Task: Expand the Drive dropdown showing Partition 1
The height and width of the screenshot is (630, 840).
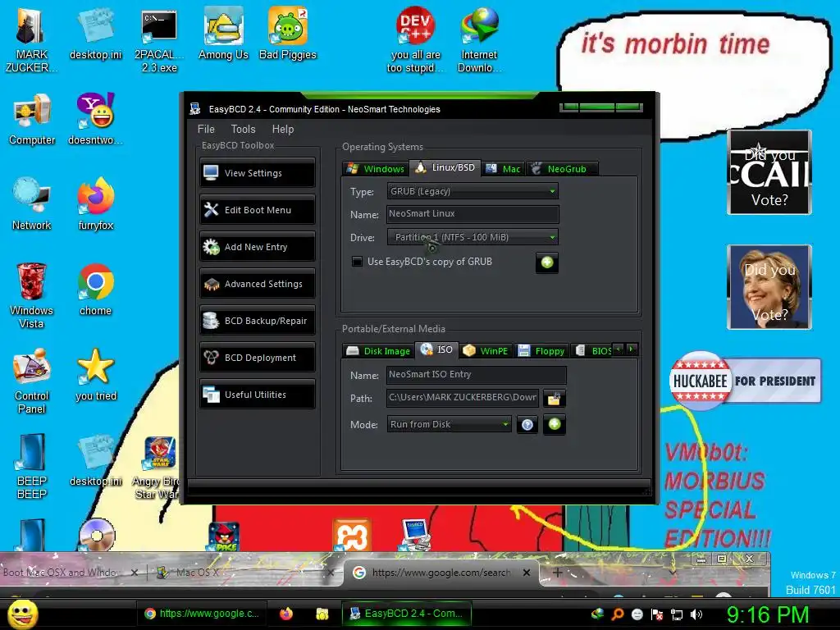Action: tap(472, 237)
